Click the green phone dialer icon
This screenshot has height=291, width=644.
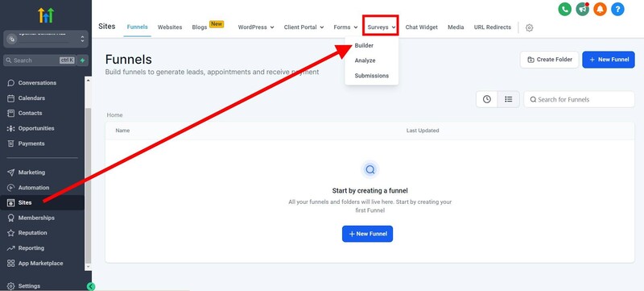tap(565, 9)
